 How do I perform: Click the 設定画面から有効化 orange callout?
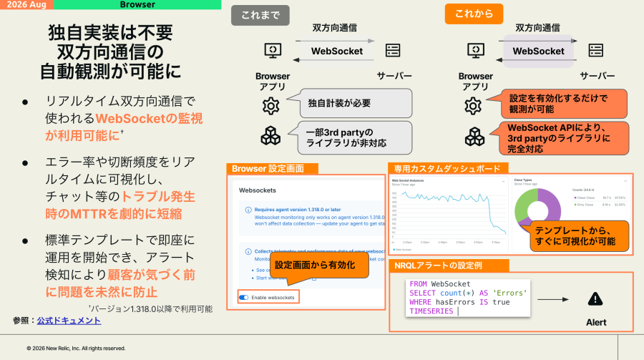tap(319, 266)
